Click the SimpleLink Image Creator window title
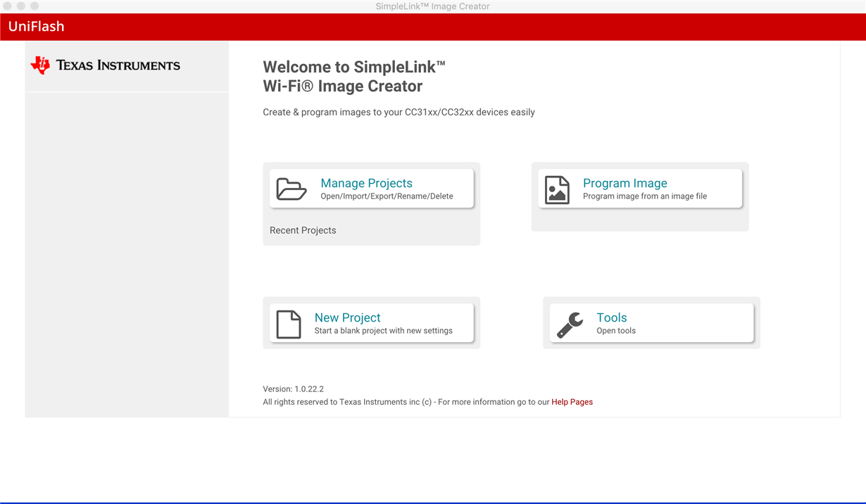Viewport: 866px width, 504px height. (432, 6)
